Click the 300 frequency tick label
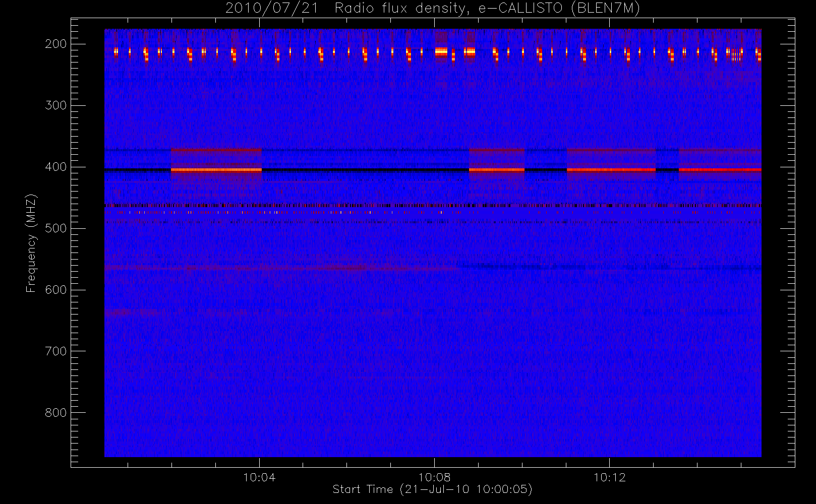This screenshot has height=504, width=816. click(56, 105)
